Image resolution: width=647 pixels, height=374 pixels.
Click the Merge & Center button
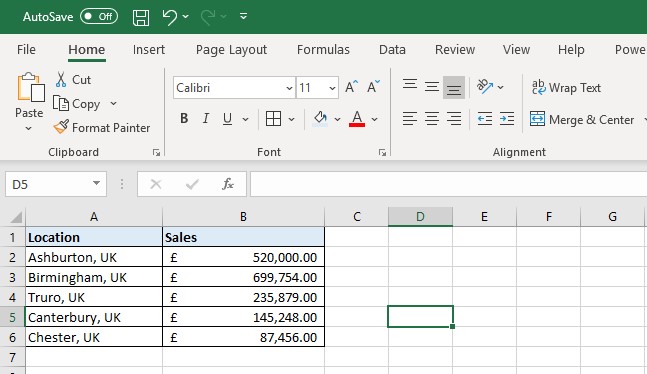pyautogui.click(x=582, y=120)
